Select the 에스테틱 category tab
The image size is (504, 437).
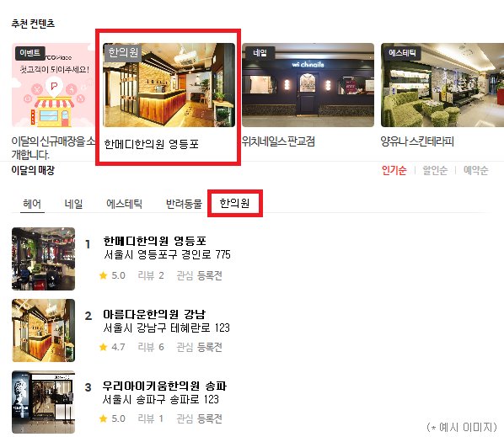coord(125,204)
